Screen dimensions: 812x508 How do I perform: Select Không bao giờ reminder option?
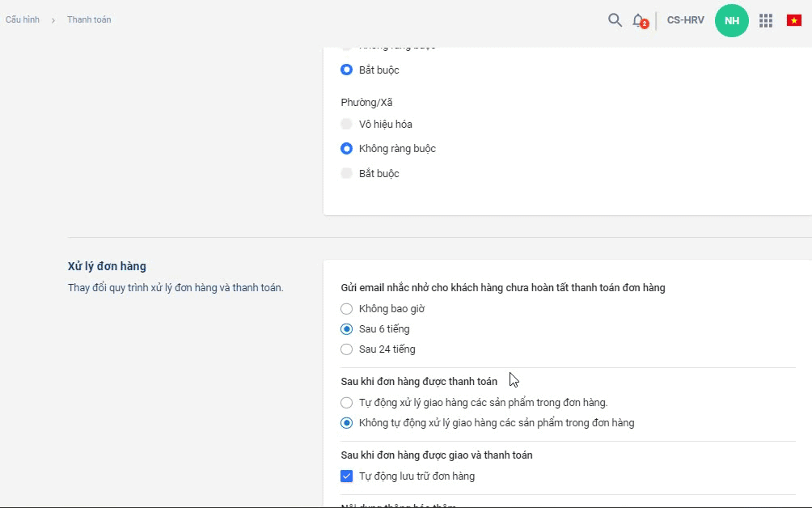point(347,308)
